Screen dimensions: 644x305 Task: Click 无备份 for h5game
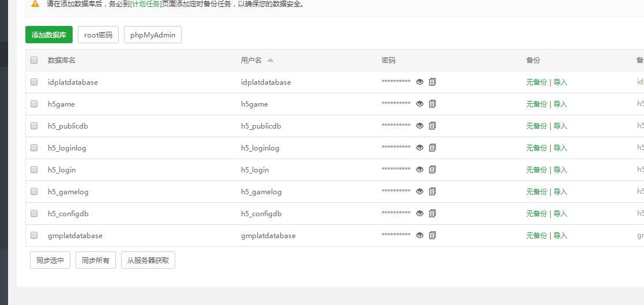click(x=536, y=104)
